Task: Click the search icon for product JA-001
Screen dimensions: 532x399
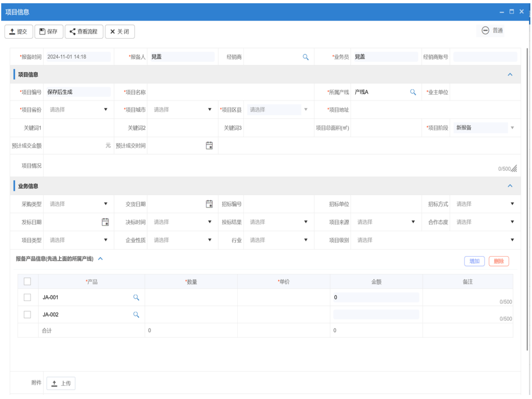Action: pyautogui.click(x=136, y=298)
